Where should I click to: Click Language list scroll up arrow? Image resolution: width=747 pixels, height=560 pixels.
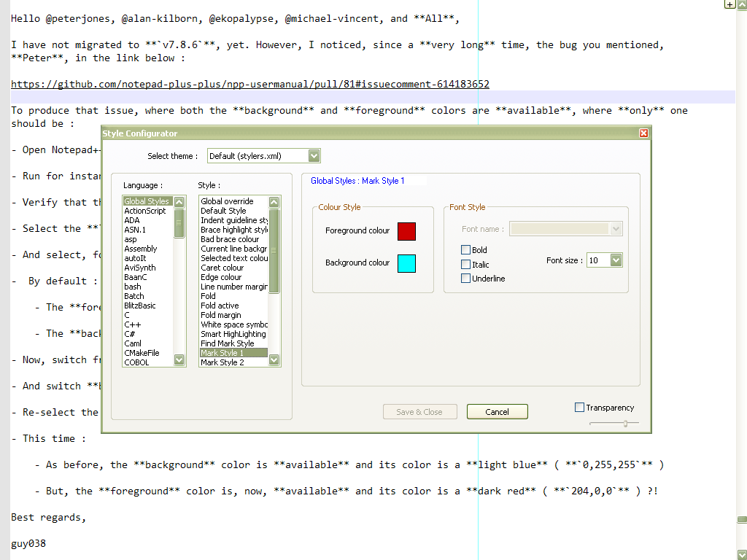click(x=179, y=202)
